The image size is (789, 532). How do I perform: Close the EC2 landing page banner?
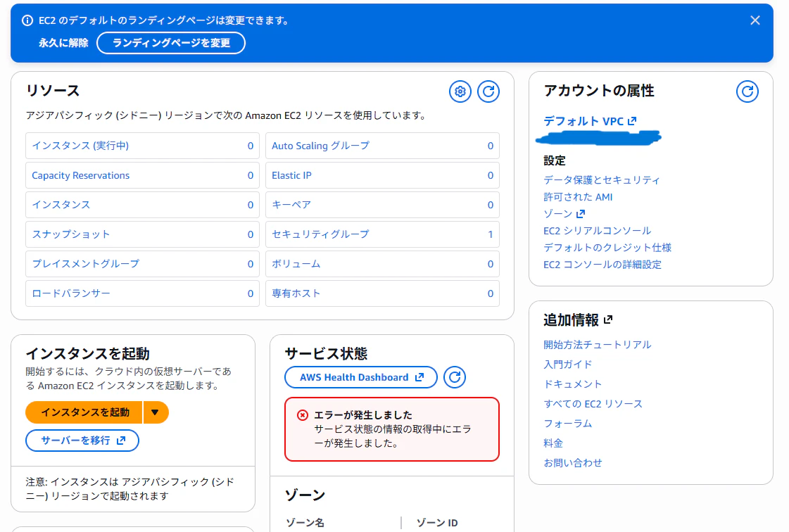pos(755,20)
